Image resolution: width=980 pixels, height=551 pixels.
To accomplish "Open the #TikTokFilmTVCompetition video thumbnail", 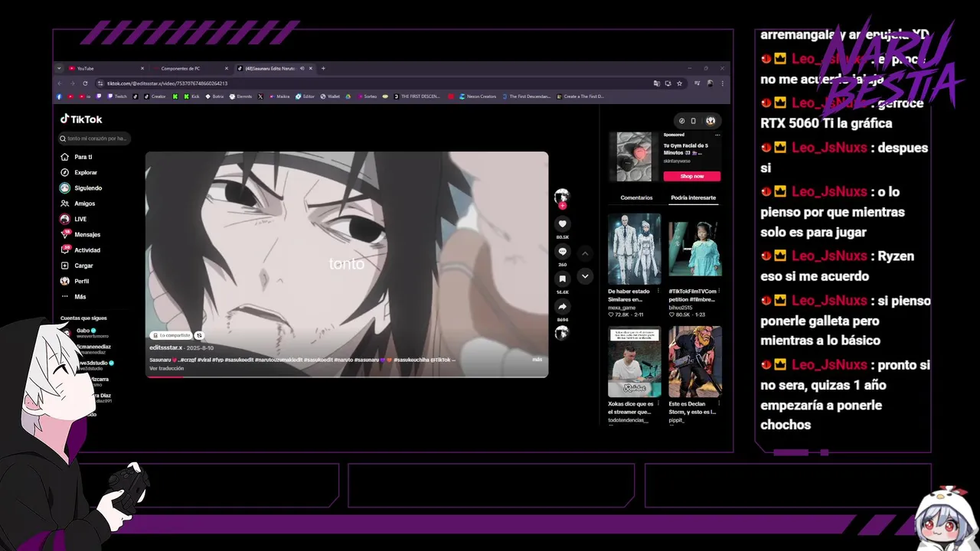I will click(x=694, y=249).
